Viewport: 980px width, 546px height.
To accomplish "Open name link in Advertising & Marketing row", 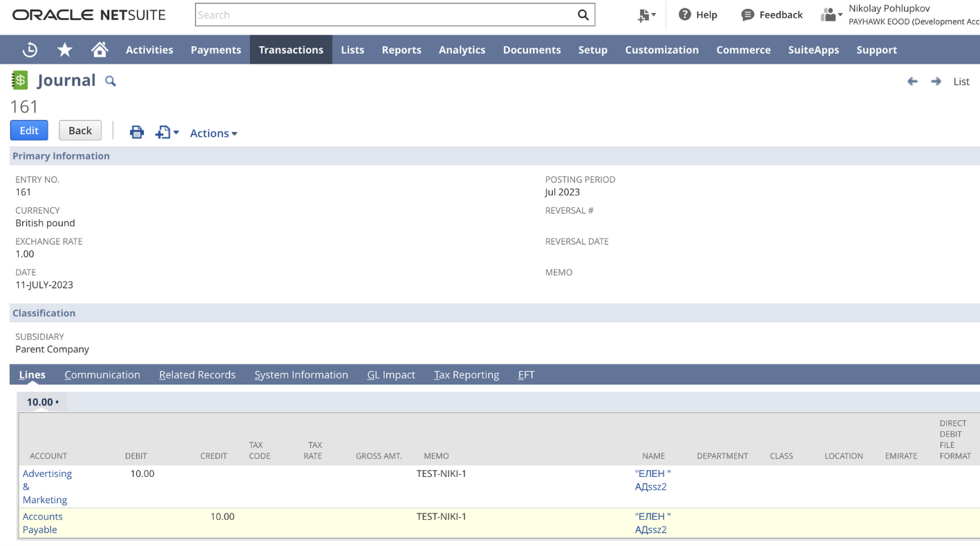I will [x=653, y=480].
